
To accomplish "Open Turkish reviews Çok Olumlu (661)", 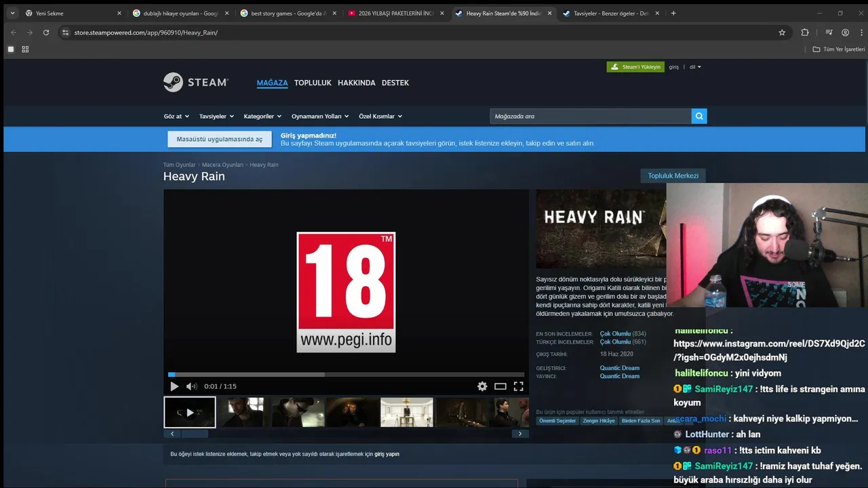I will pos(623,342).
